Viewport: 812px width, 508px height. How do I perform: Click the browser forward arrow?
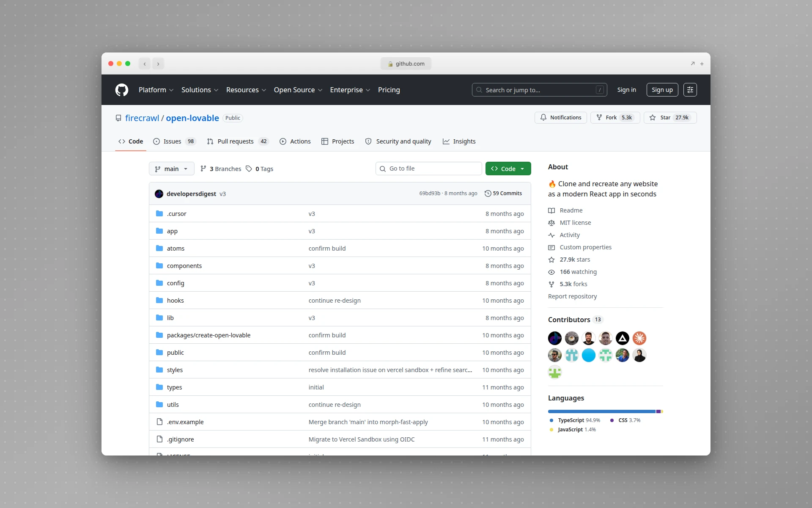[x=158, y=63]
